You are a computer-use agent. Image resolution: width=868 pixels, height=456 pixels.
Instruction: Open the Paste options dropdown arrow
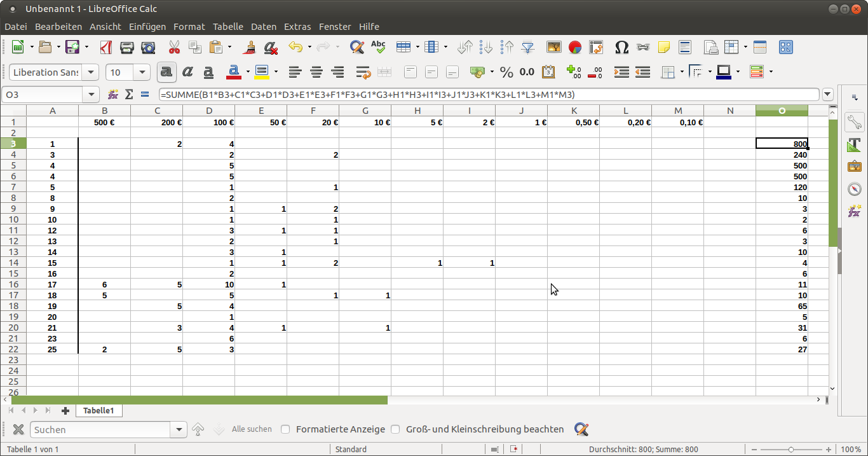(x=229, y=47)
